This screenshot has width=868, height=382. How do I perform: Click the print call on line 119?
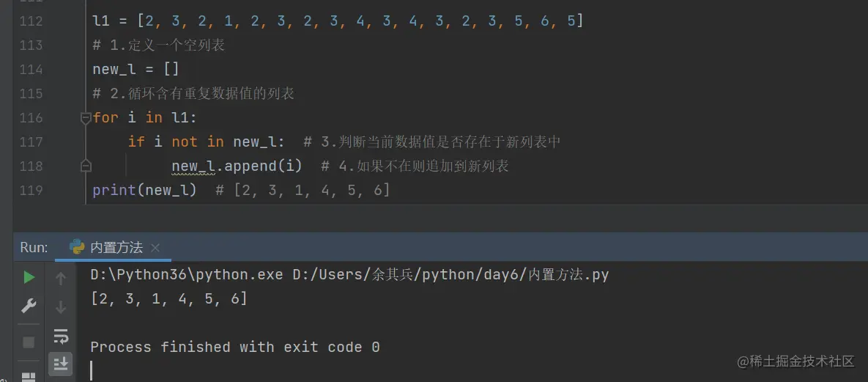point(114,191)
